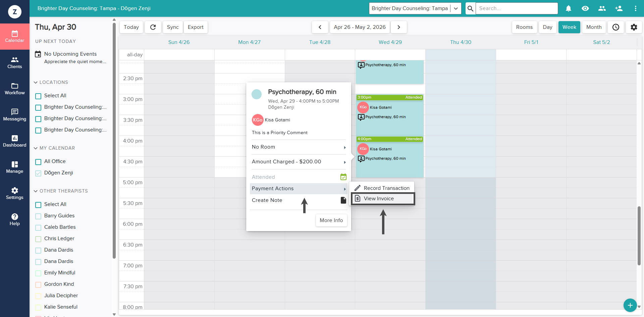The height and width of the screenshot is (317, 644).
Task: Expand Amount Charged - $200.00 row
Action: (x=299, y=162)
